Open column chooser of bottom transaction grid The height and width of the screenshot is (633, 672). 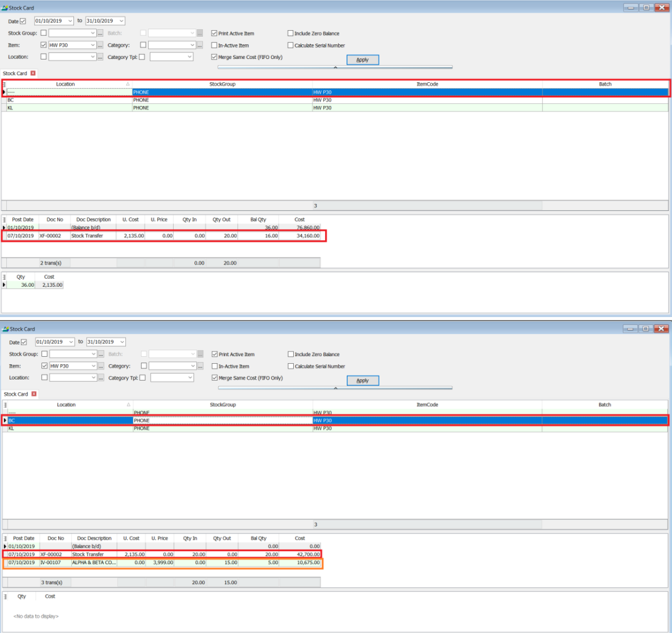[6, 539]
